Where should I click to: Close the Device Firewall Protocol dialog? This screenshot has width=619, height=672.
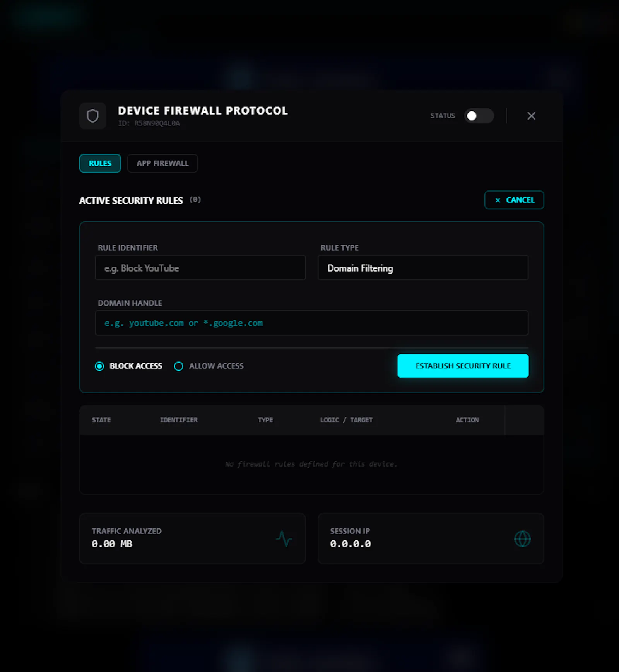(531, 116)
